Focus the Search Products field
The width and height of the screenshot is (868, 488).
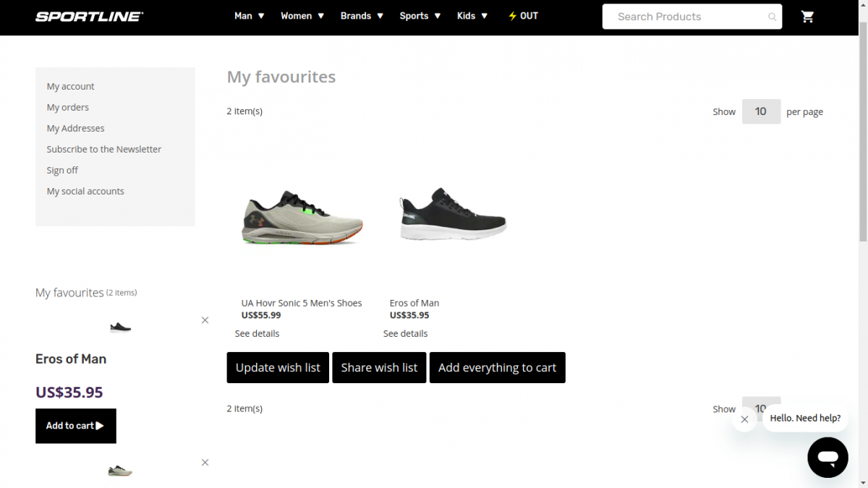coord(692,17)
